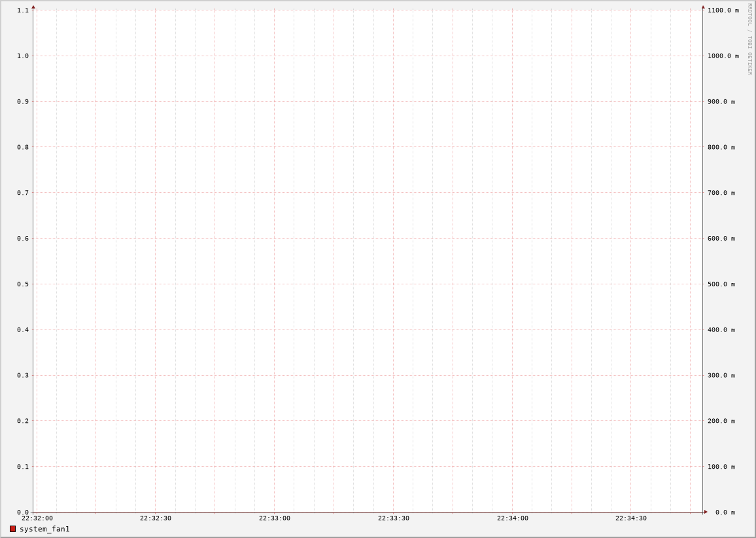
Task: Click the red arrow atop left axis
Action: 33,7
